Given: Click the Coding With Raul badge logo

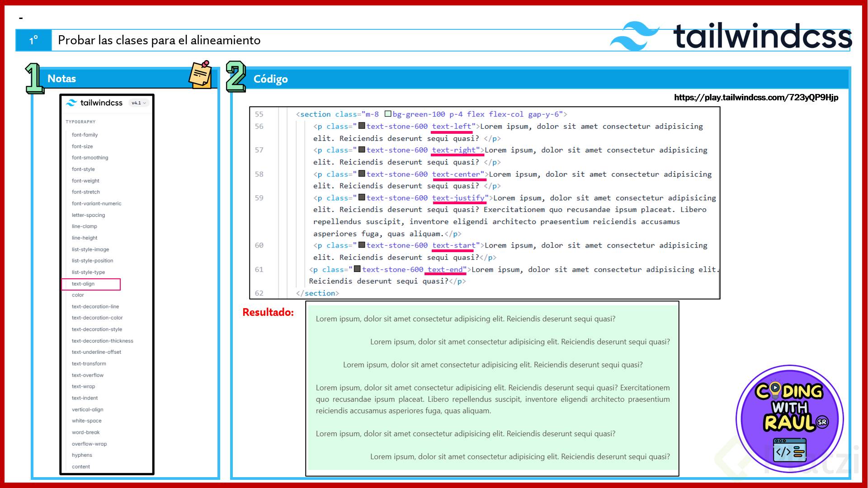Looking at the screenshot, I should [789, 419].
